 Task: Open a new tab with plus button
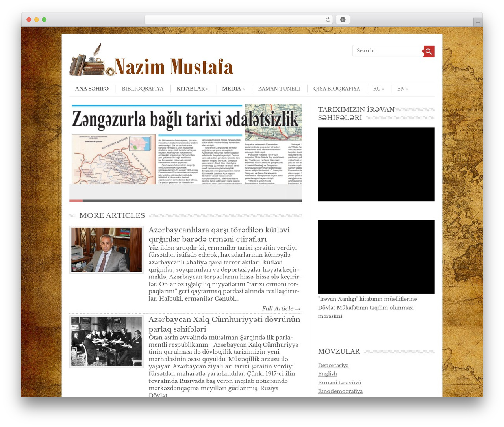(478, 22)
